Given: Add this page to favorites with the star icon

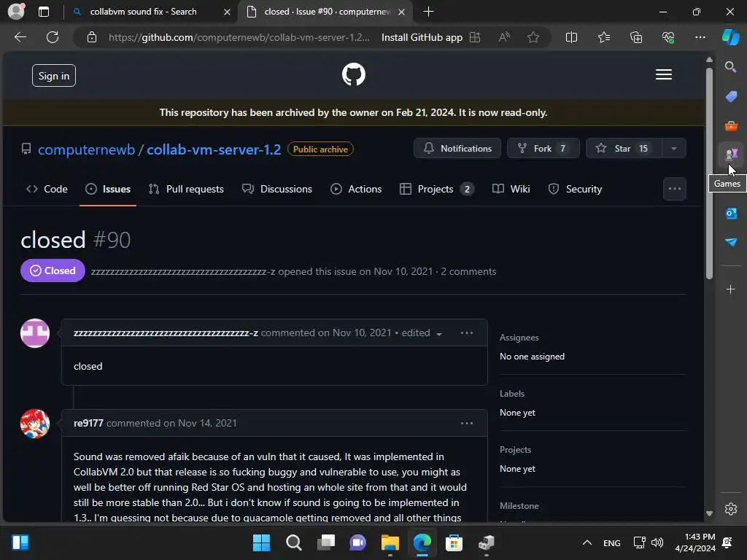Looking at the screenshot, I should 533,37.
